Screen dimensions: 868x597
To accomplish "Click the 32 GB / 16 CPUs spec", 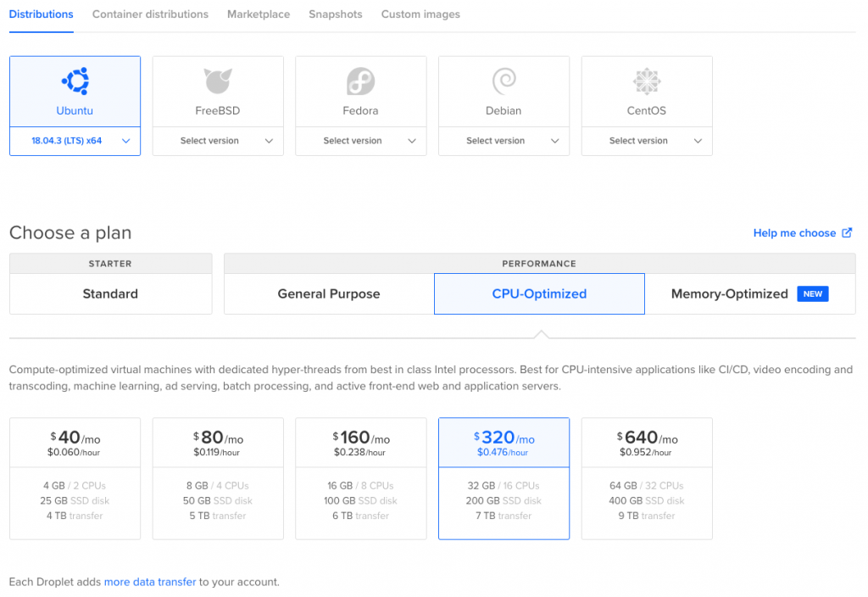I will [504, 486].
